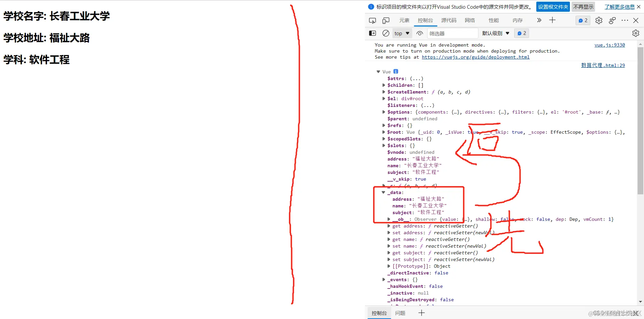Click the _directInactive: false row

pos(418,273)
